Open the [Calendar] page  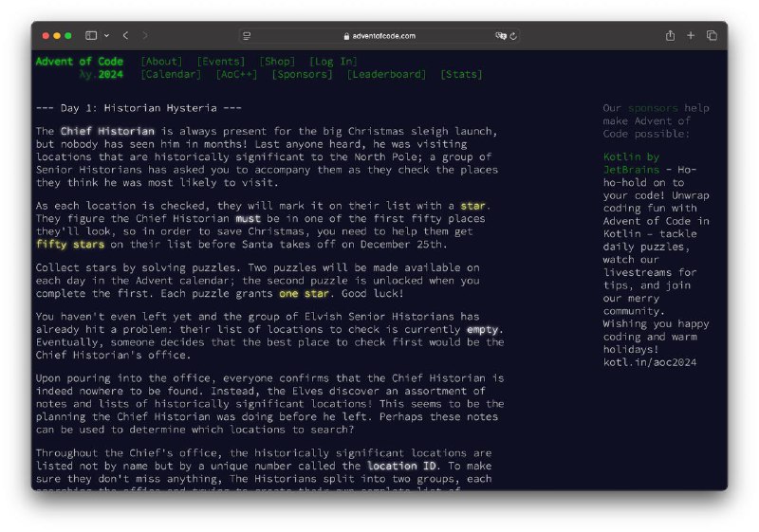[171, 75]
